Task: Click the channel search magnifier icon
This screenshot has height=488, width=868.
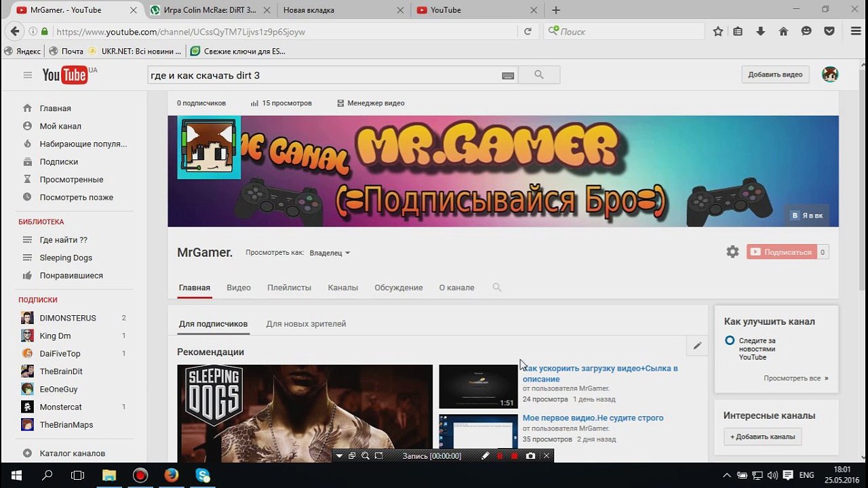Action: [497, 287]
